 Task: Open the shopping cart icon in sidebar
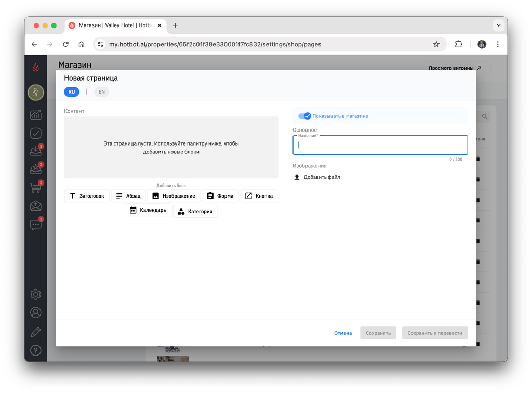tap(36, 187)
